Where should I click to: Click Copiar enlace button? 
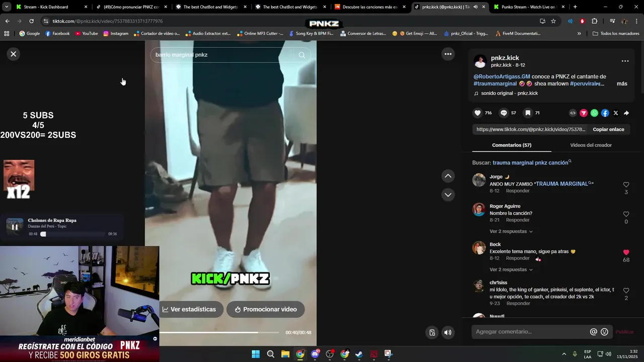click(x=608, y=129)
